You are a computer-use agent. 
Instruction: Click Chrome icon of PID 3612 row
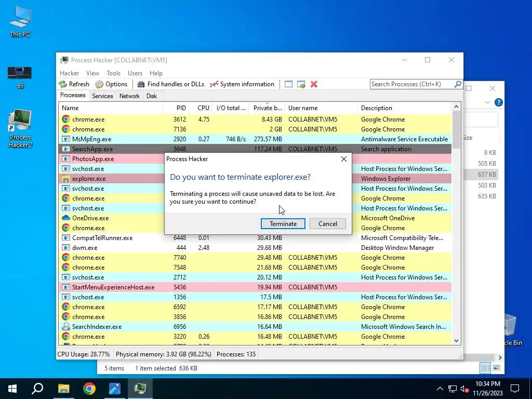click(66, 119)
